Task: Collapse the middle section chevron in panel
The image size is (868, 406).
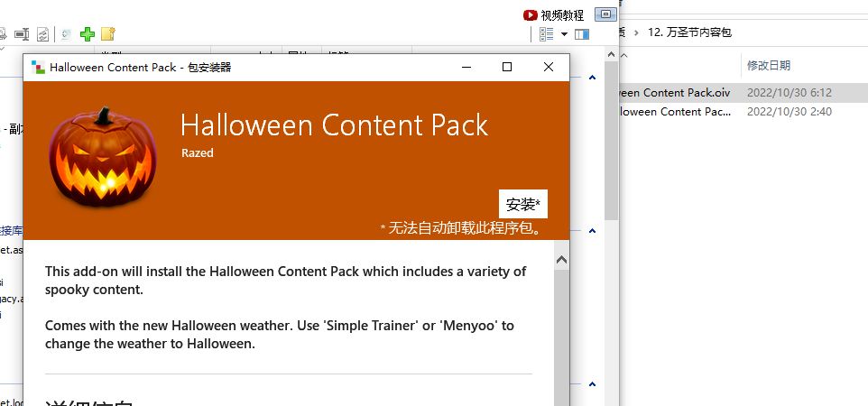Action: point(592,230)
